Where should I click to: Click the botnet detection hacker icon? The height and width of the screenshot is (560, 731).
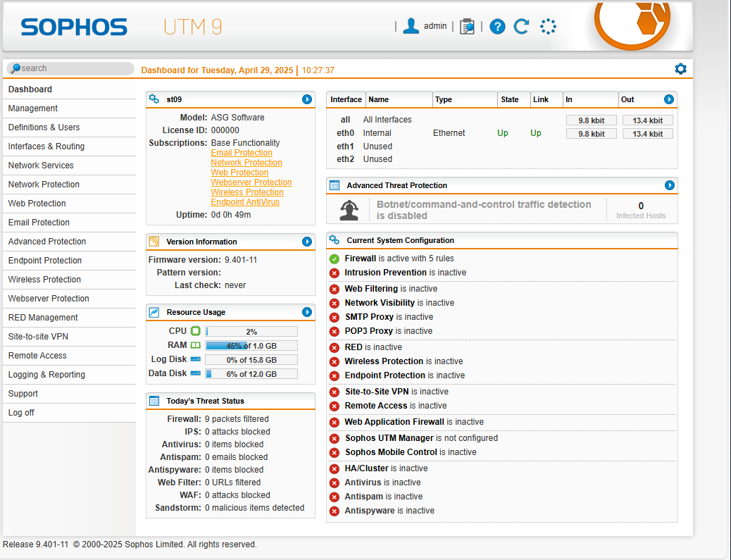(349, 210)
